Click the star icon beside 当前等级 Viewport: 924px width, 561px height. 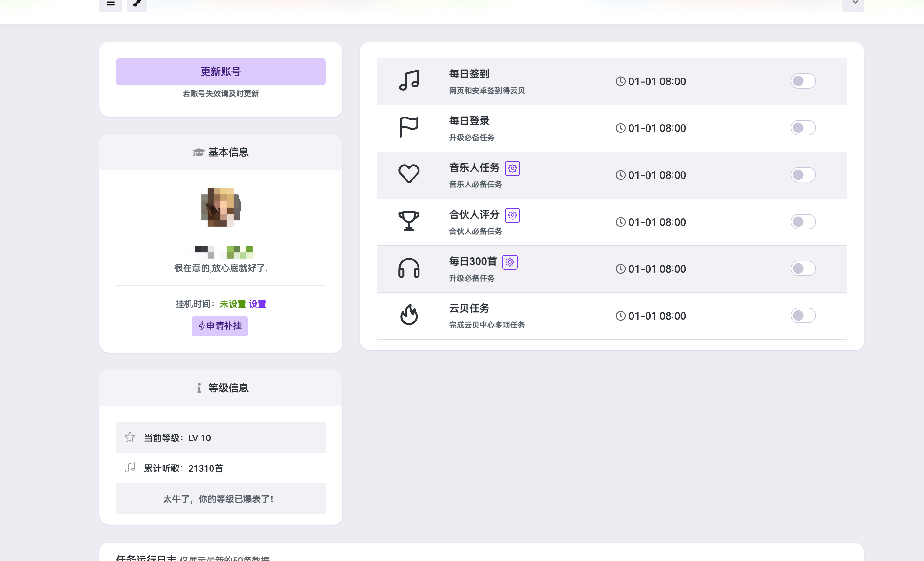pos(130,437)
